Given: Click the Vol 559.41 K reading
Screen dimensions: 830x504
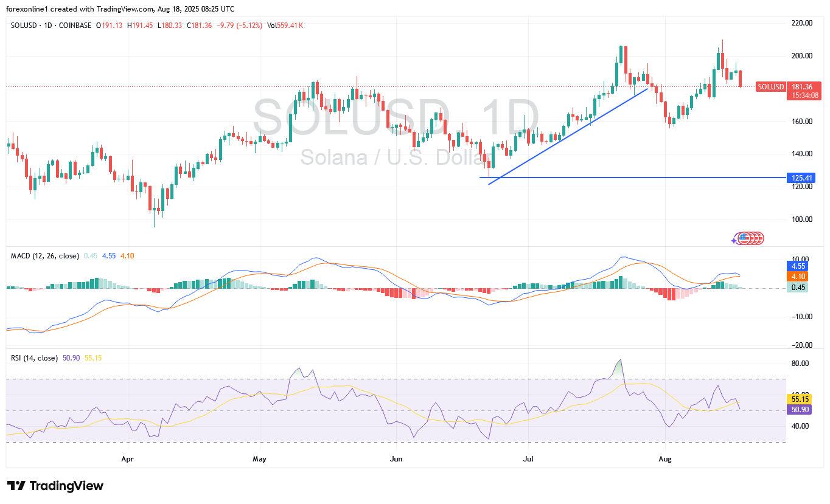Looking at the screenshot, I should (x=285, y=26).
